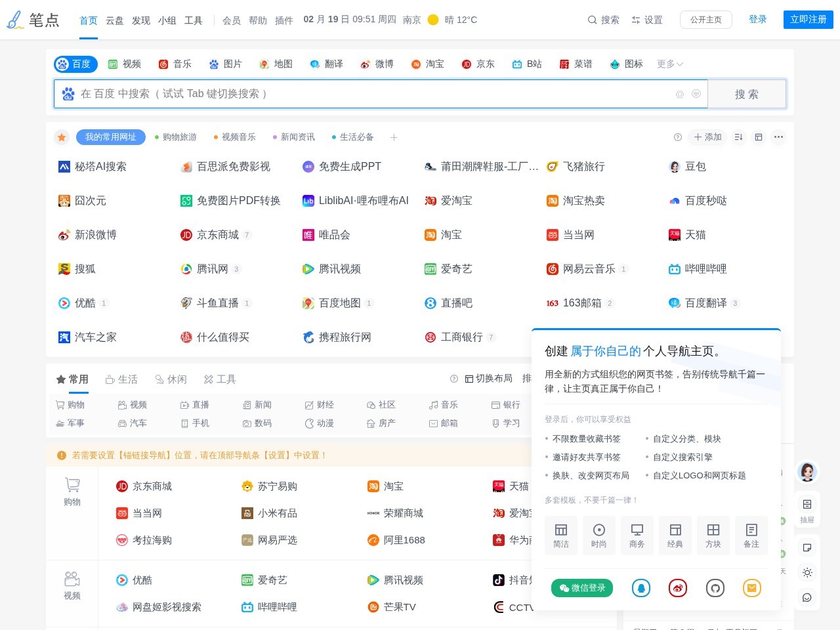Log in with the QQ penguin icon

[641, 588]
